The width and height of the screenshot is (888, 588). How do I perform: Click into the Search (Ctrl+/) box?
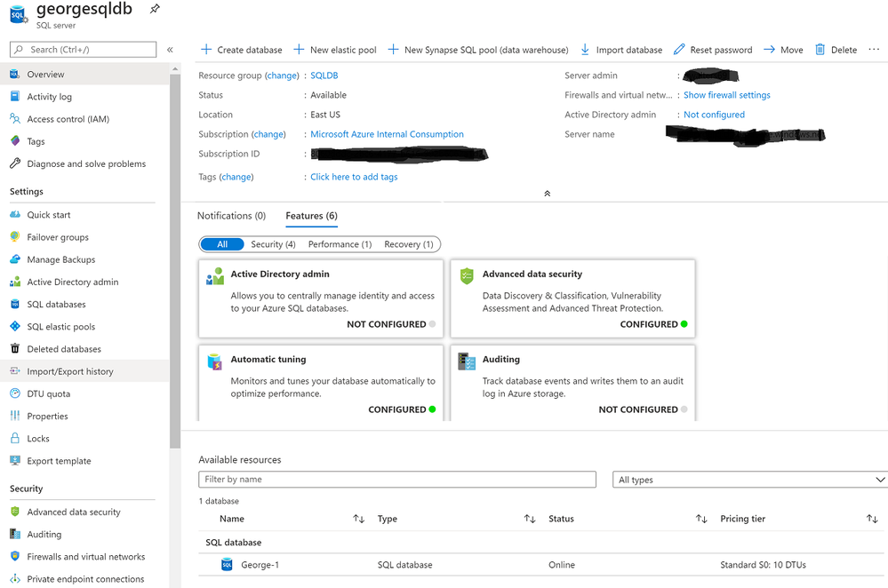pos(84,49)
